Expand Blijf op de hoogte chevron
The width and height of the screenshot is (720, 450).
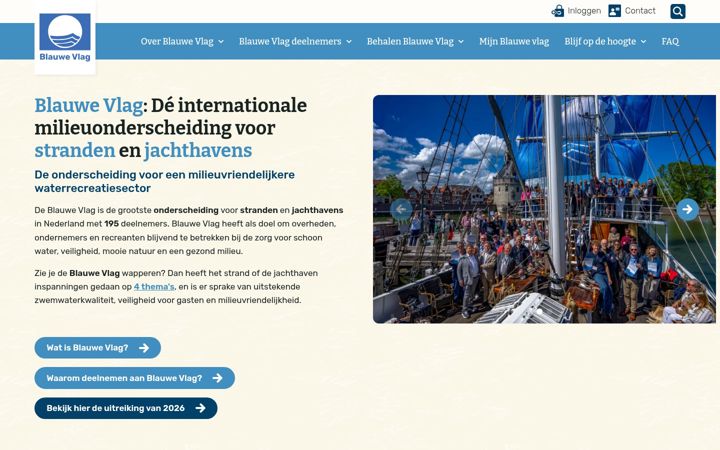pos(643,42)
